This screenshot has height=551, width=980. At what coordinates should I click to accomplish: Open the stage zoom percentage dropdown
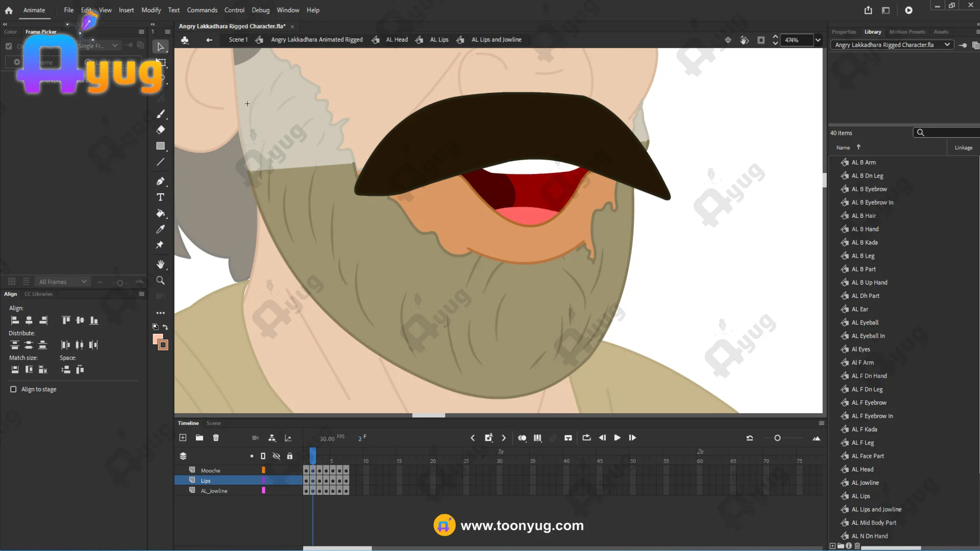pyautogui.click(x=818, y=40)
